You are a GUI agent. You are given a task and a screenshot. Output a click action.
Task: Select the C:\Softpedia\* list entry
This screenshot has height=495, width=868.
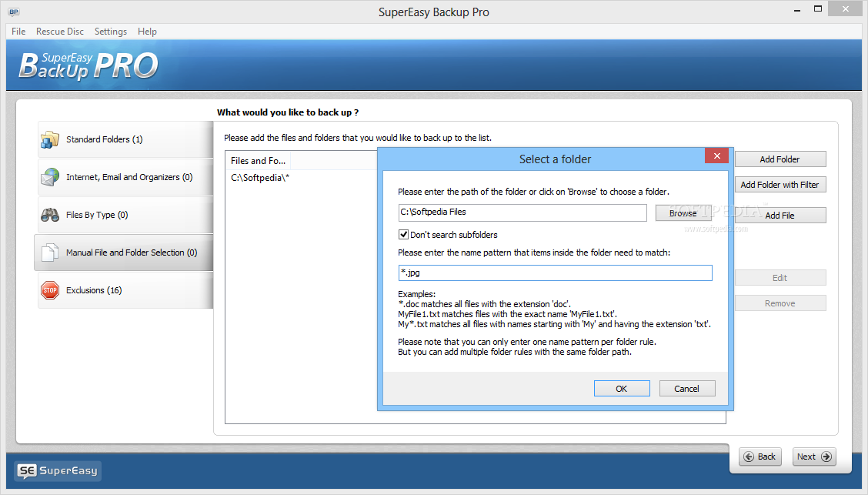pyautogui.click(x=260, y=178)
